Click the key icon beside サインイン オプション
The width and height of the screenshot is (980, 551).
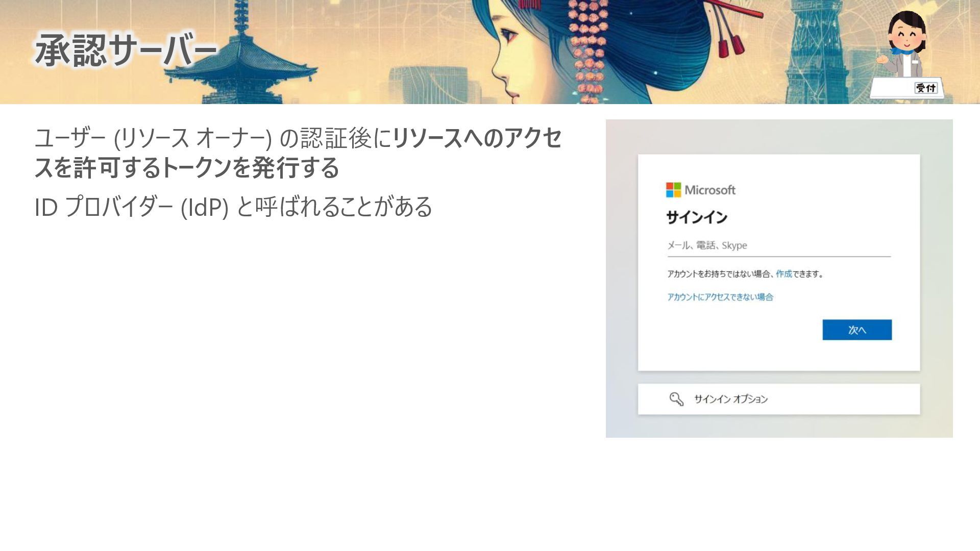click(x=676, y=399)
